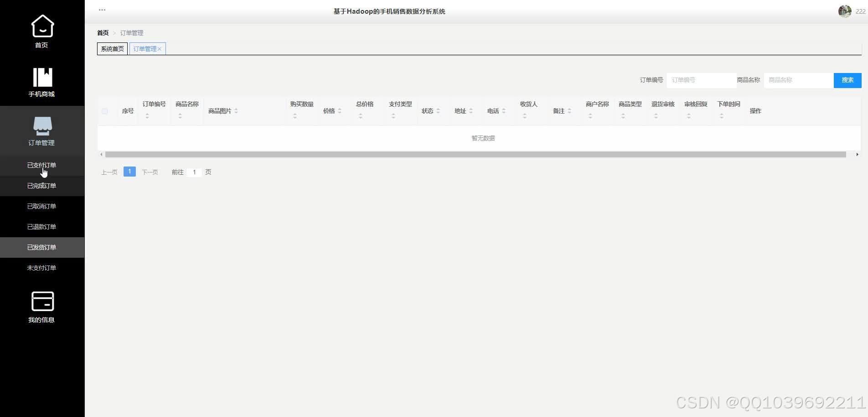This screenshot has width=868, height=417.
Task: Switch to the 系统首页 tab
Action: [112, 49]
